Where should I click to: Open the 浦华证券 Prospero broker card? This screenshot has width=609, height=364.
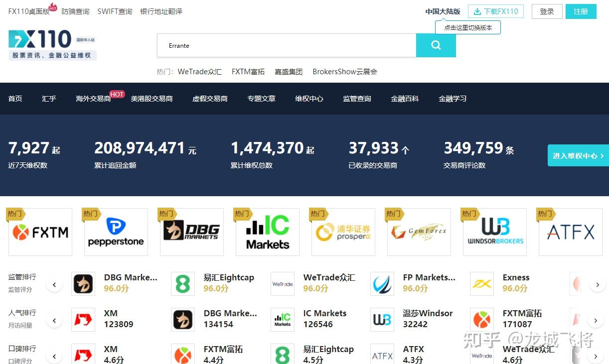click(x=343, y=232)
